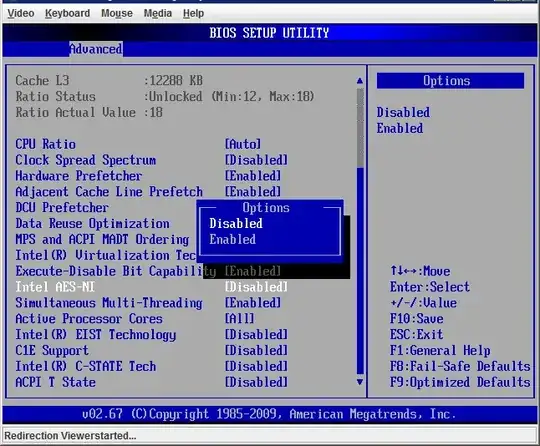Click Enabled in right Options help panel
Viewport: 540px width, 446px height.
coord(399,128)
